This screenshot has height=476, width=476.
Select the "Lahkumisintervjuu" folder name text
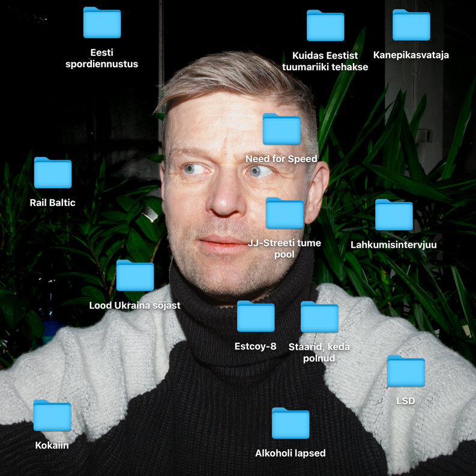click(x=393, y=245)
